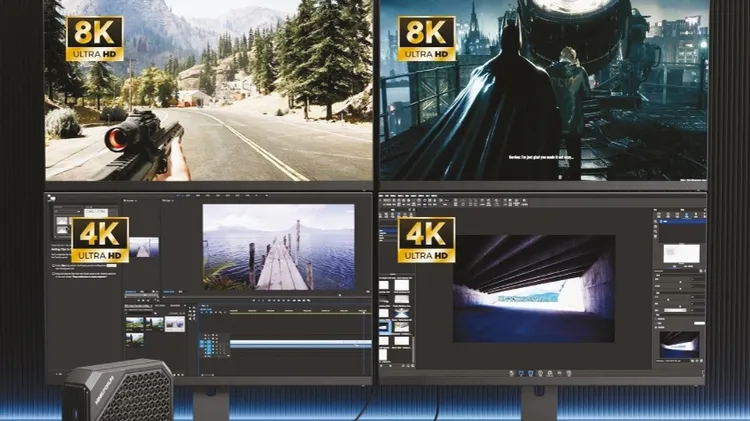This screenshot has width=750, height=421.
Task: Choose the light-burst preset thumbnail in photo editor
Action: click(x=402, y=313)
